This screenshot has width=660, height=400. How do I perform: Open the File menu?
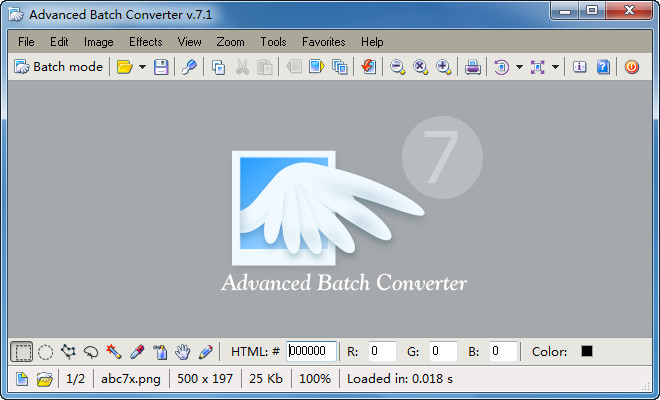click(x=26, y=42)
